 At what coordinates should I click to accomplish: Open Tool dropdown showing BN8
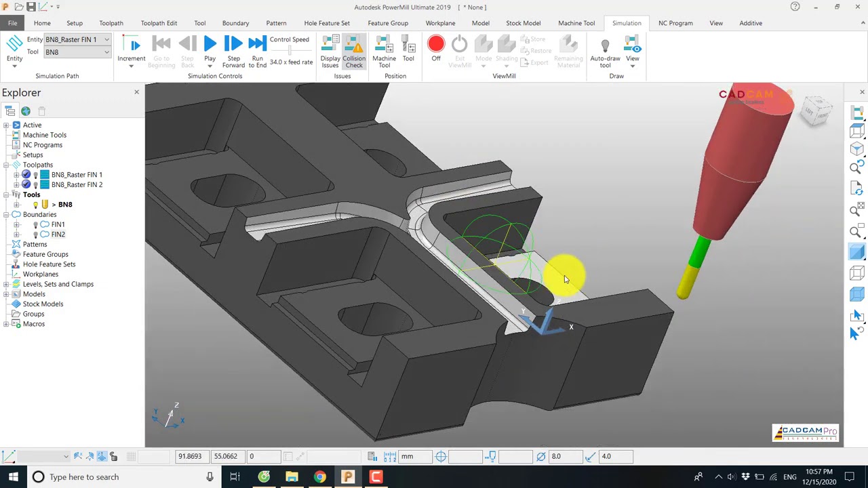pyautogui.click(x=77, y=52)
